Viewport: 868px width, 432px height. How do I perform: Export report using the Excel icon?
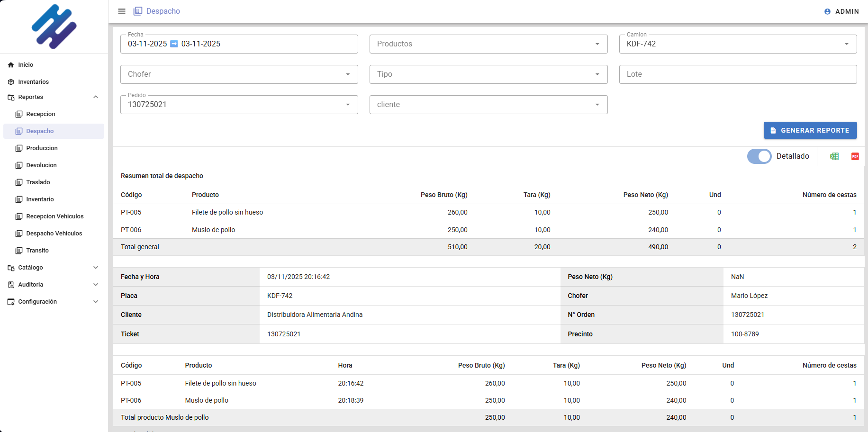pyautogui.click(x=834, y=156)
